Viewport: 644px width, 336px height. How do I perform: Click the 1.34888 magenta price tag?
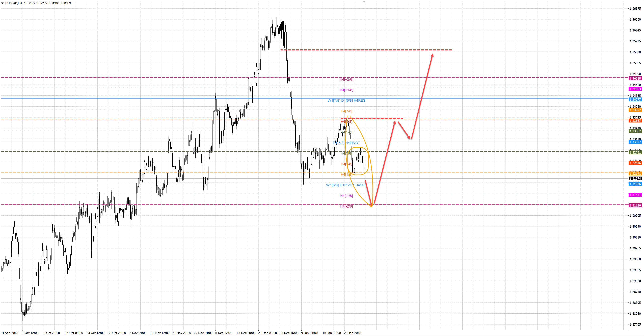(x=635, y=78)
